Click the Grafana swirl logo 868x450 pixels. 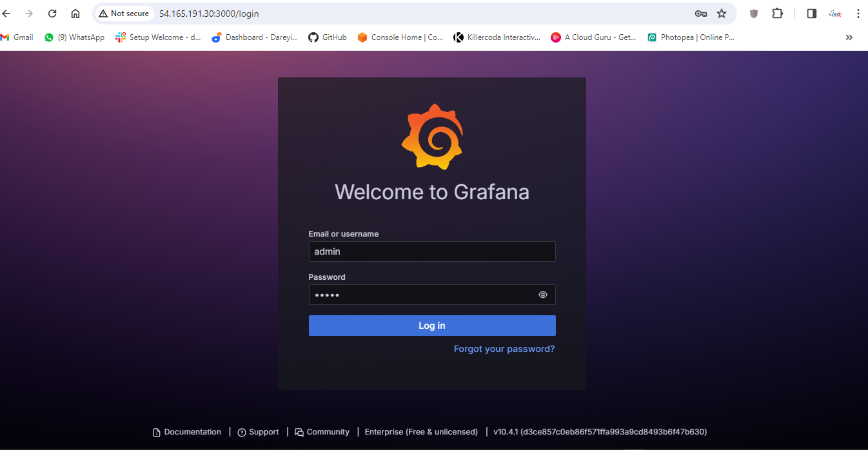[x=432, y=137]
